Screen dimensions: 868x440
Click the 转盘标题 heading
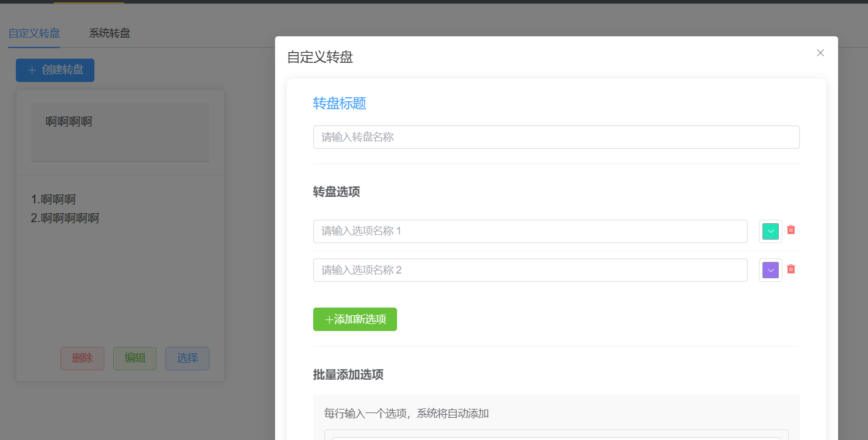(x=340, y=104)
